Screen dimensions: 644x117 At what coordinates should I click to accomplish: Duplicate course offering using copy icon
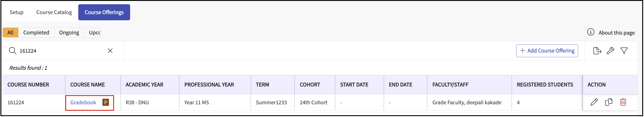point(608,102)
